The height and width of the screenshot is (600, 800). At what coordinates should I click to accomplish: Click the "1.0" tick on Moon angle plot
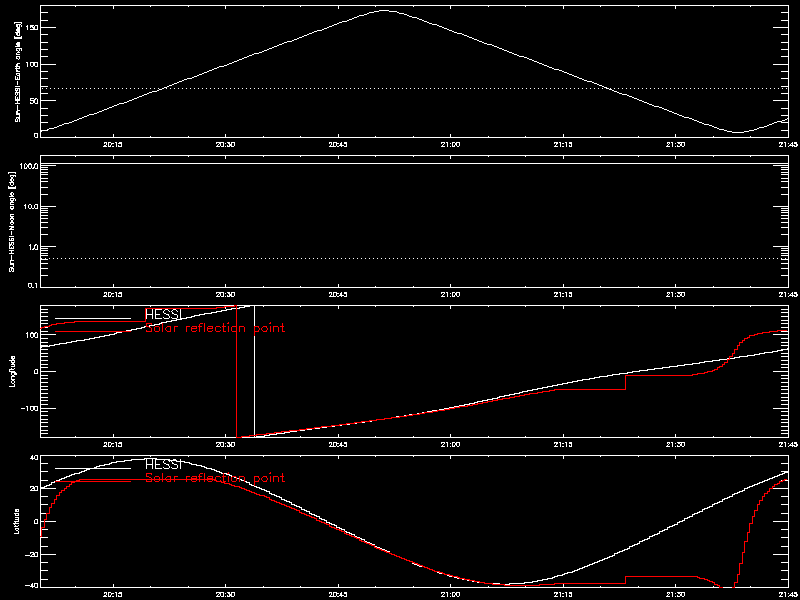click(x=33, y=247)
